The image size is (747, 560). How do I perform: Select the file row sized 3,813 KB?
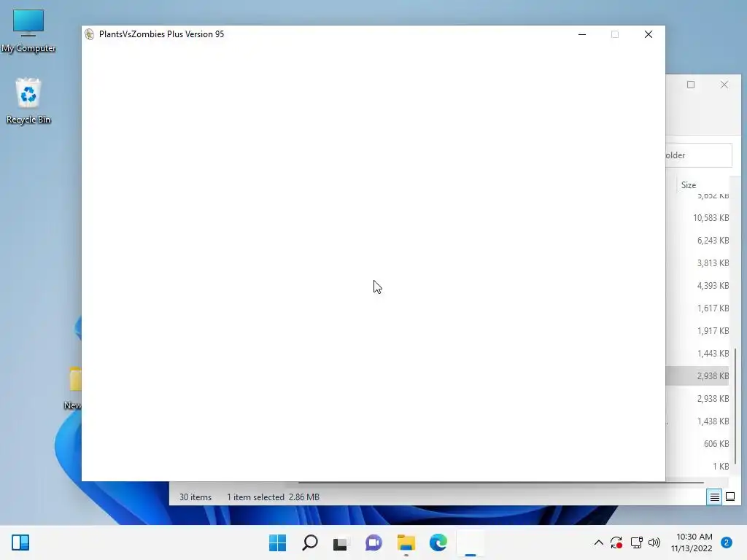click(697, 262)
